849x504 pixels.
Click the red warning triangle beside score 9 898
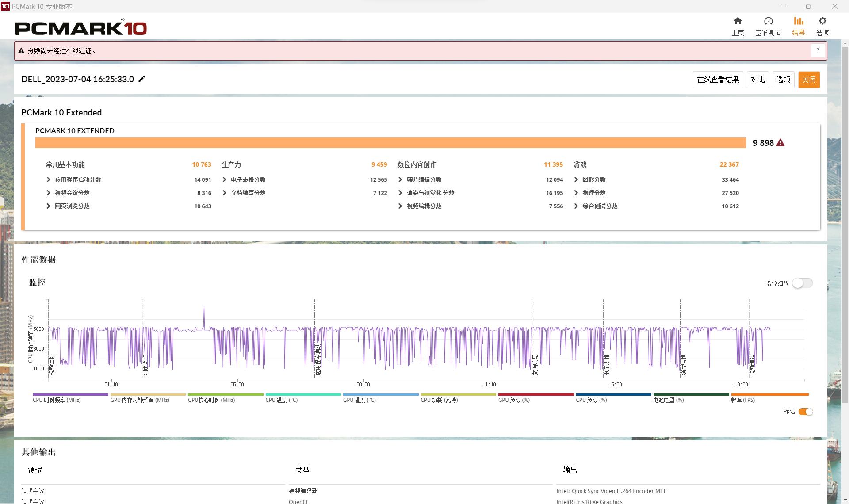780,143
